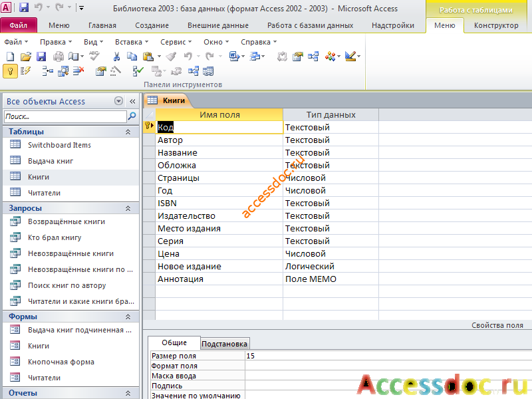Switch to the Конструктор tab
532x399 pixels.
[x=496, y=25]
